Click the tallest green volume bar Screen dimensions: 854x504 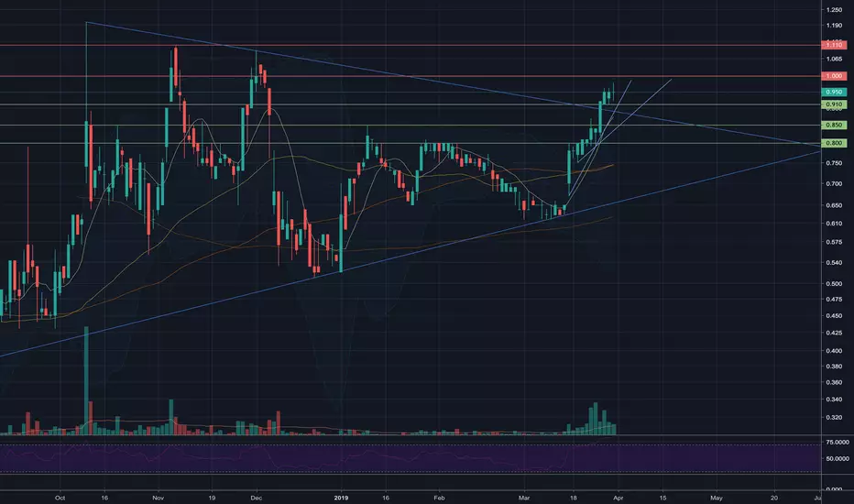(86, 380)
